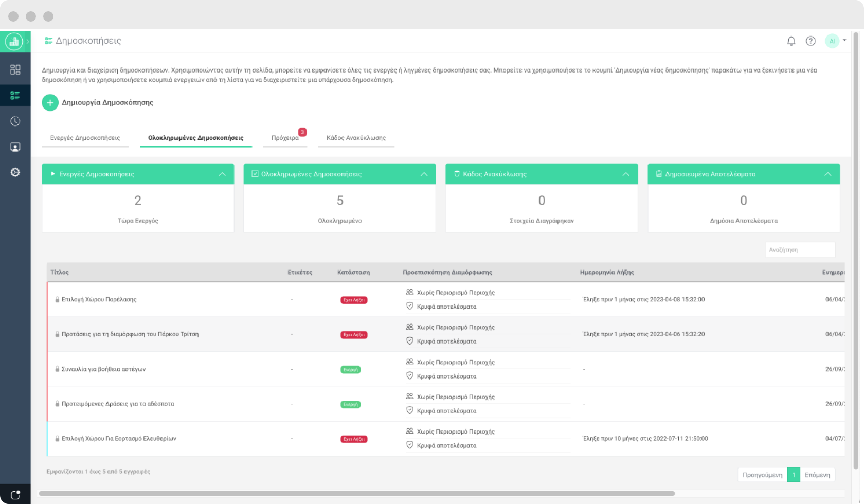Collapse the Ενεργές Δημοσκοπήσεις card
Screen dimensions: 864x504
click(x=222, y=174)
